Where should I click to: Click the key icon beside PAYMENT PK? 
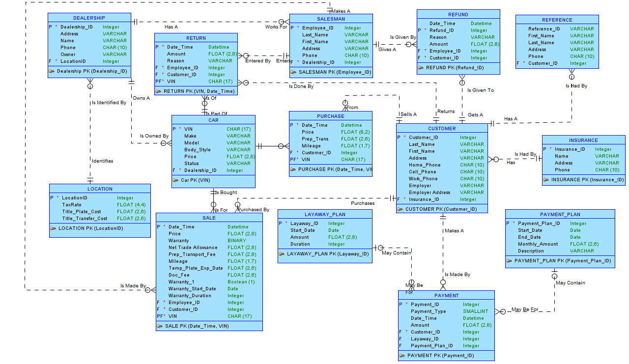coord(402,356)
